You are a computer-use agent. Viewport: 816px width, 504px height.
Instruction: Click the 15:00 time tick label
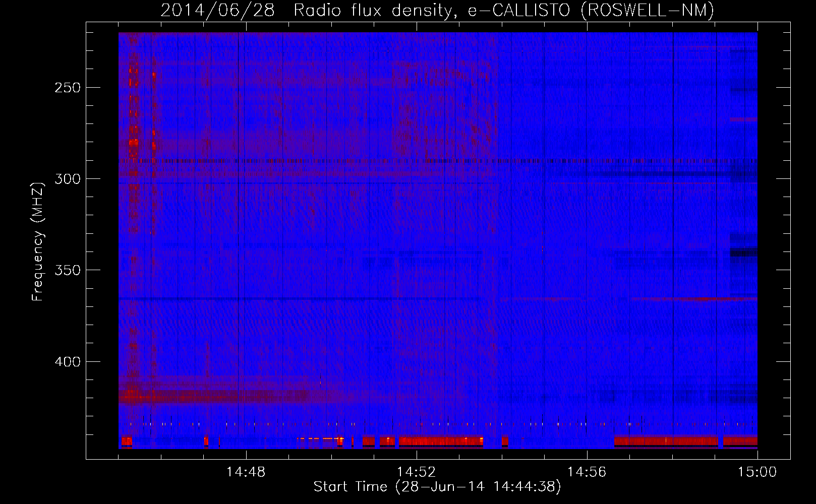click(x=757, y=472)
